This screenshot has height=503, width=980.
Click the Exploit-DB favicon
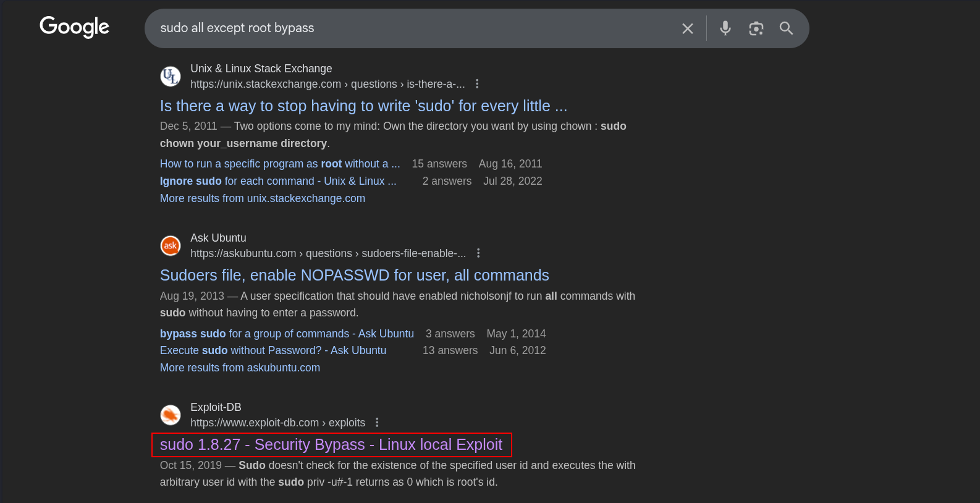(171, 415)
